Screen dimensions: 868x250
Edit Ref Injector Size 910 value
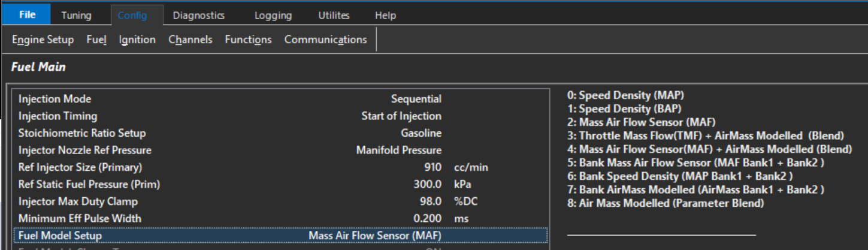tap(432, 167)
